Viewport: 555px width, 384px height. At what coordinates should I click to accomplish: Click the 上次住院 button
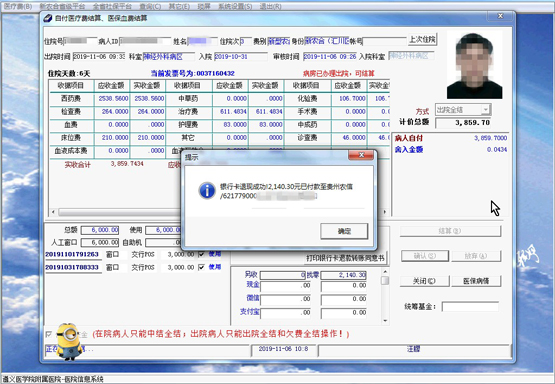[422, 40]
